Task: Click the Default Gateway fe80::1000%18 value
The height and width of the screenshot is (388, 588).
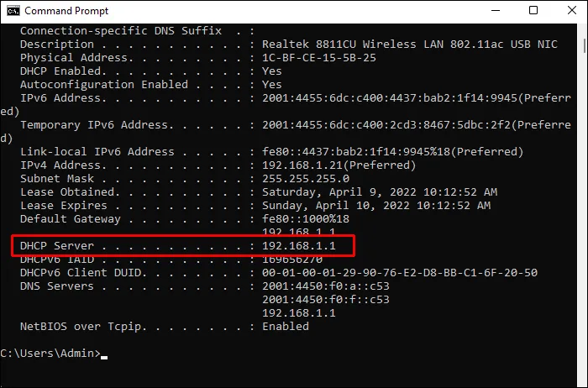Action: pyautogui.click(x=306, y=219)
